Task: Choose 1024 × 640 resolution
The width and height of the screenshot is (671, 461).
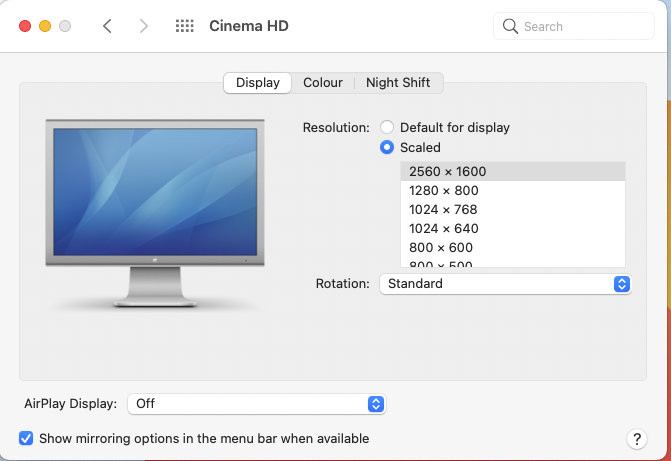Action: click(513, 228)
